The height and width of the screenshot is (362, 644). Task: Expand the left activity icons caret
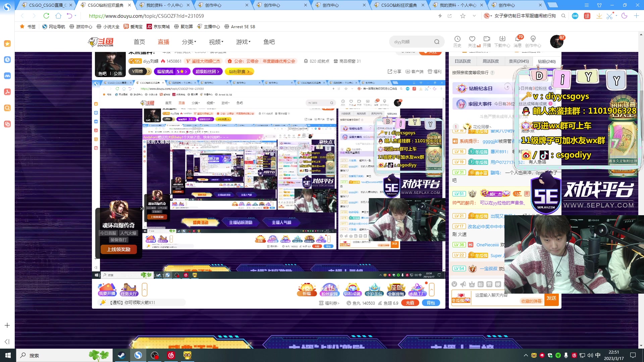click(145, 290)
